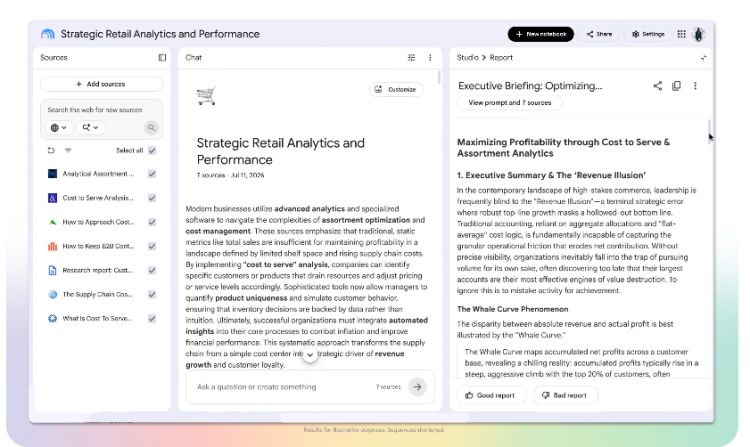The width and height of the screenshot is (750, 447).
Task: Open Settings in the top bar
Action: tap(649, 34)
